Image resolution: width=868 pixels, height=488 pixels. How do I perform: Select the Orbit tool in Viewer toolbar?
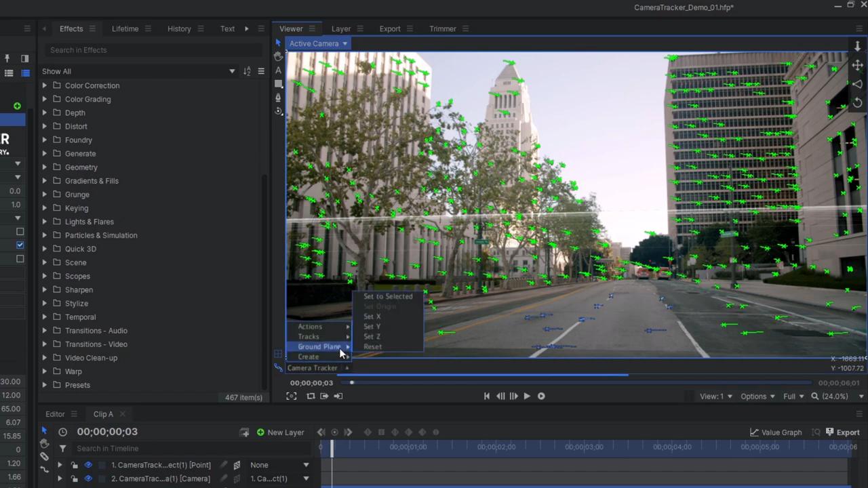(278, 110)
